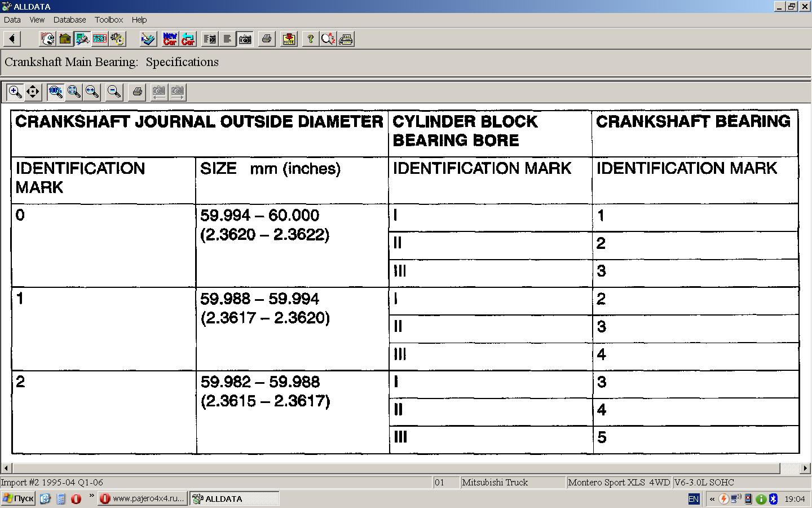This screenshot has height=508, width=812.
Task: Click the horizontal scrollbar right arrow
Action: click(805, 468)
